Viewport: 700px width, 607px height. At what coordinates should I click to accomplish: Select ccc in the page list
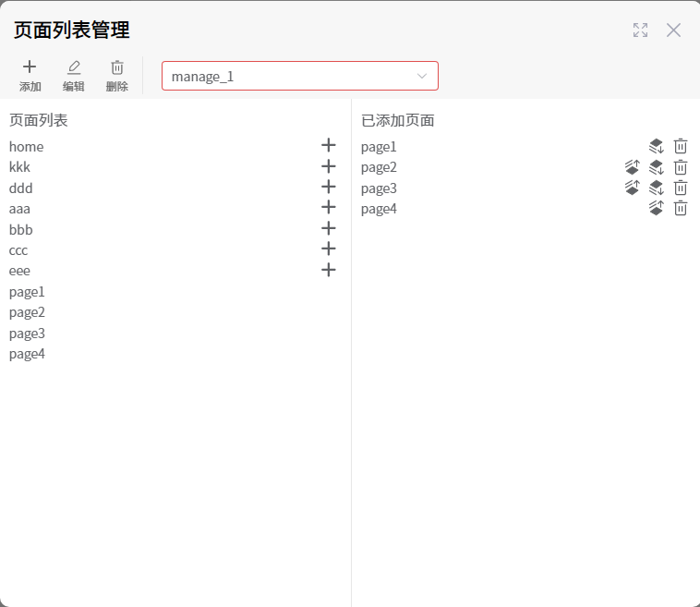pos(18,250)
